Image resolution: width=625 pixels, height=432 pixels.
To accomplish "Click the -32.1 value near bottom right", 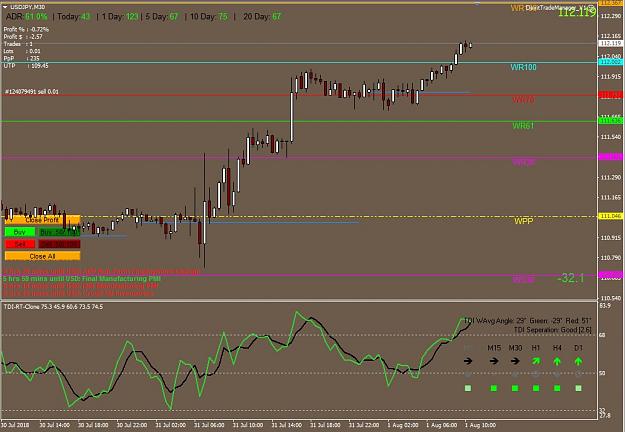I will 570,278.
